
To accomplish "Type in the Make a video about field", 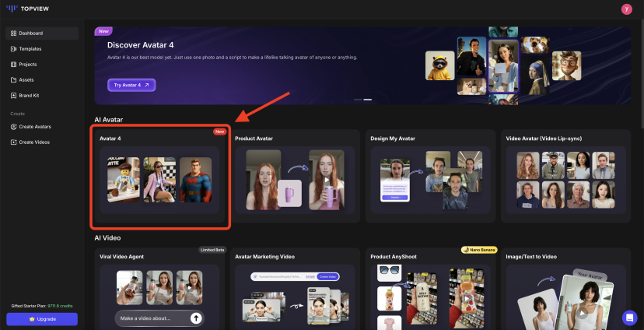I will click(x=152, y=318).
